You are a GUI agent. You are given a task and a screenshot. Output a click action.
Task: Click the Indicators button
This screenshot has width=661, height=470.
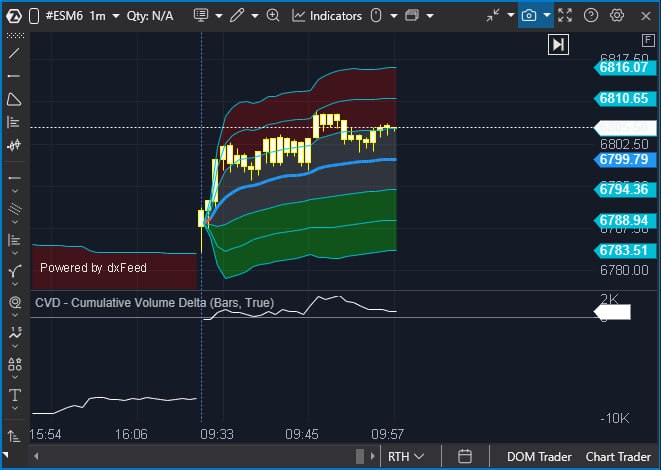pos(327,16)
